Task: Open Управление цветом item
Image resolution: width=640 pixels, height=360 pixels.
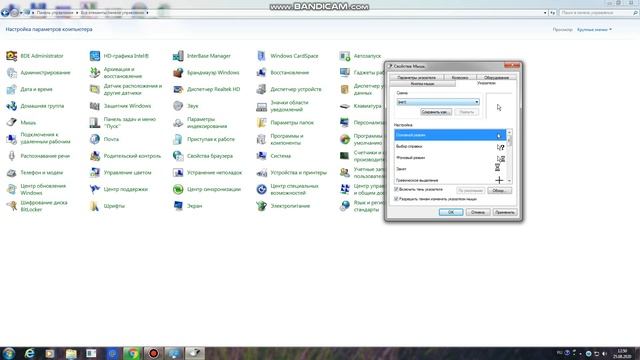Action: (121, 173)
